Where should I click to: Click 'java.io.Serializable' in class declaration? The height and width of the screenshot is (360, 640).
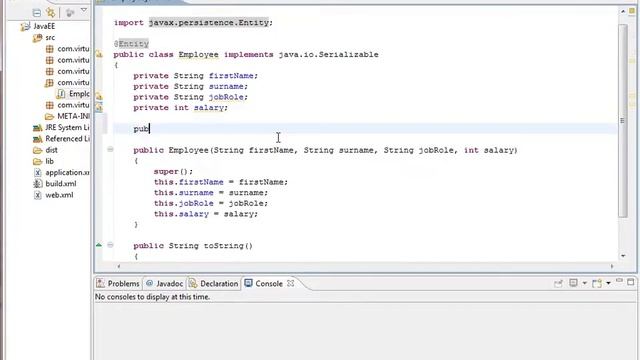pyautogui.click(x=329, y=54)
